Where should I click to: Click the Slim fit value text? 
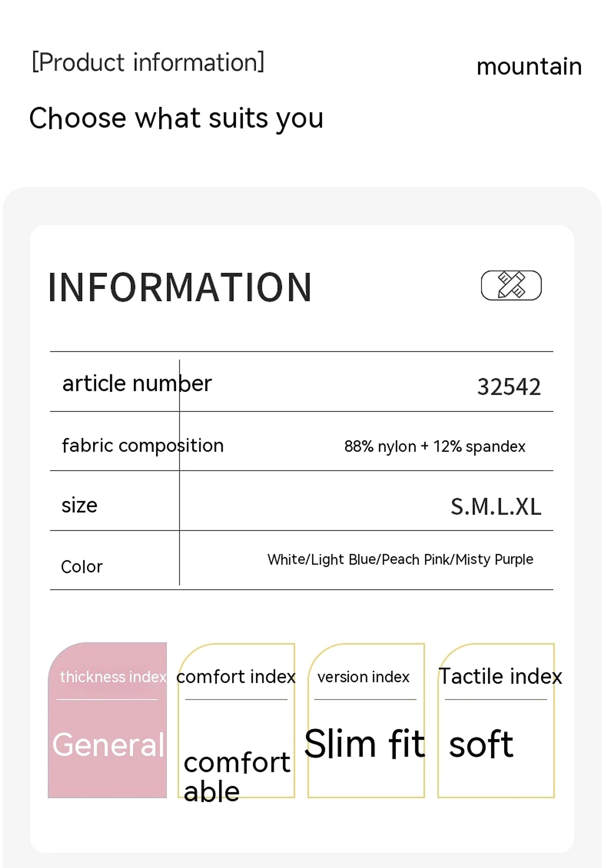click(365, 744)
